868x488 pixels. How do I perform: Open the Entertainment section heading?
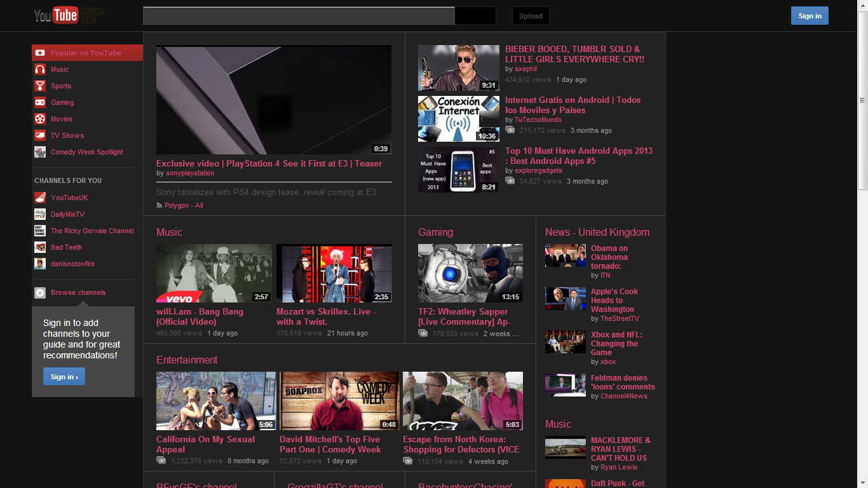tap(187, 360)
